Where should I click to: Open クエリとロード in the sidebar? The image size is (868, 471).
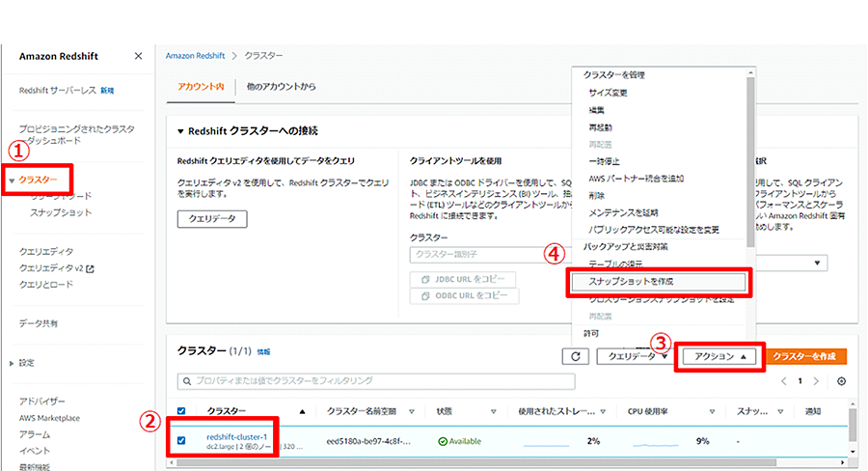[x=46, y=285]
